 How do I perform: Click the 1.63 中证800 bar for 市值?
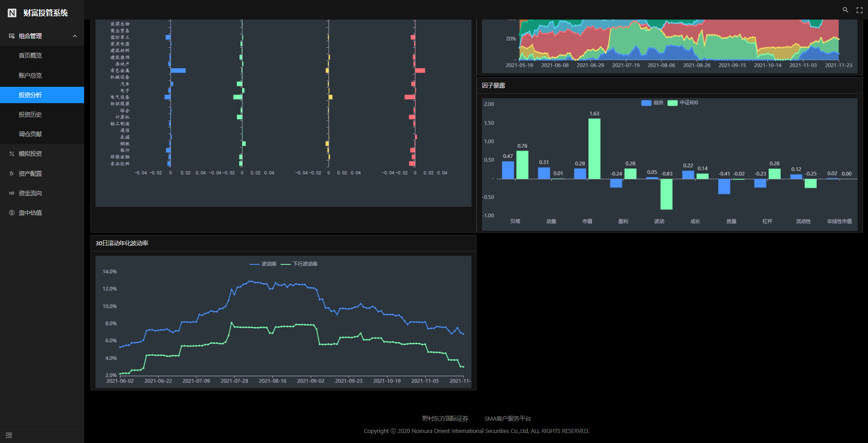[x=594, y=149]
